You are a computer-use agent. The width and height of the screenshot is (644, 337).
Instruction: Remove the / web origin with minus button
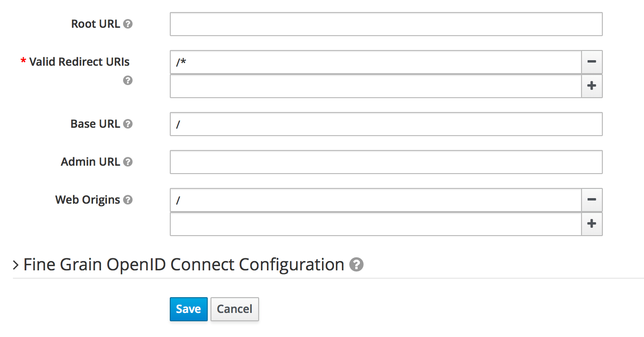click(x=592, y=200)
